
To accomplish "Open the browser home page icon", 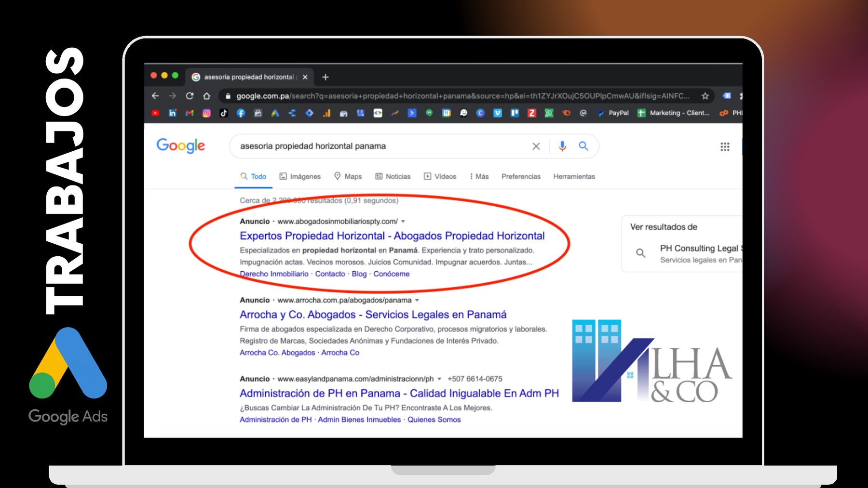I will [x=206, y=96].
